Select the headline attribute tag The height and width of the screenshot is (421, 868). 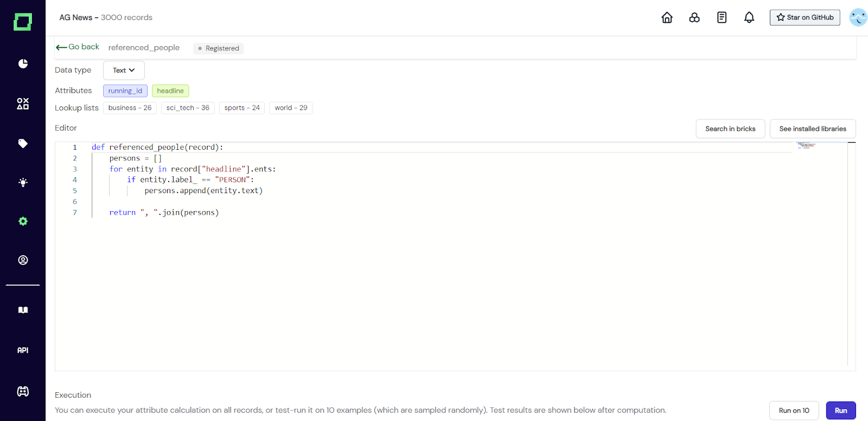[x=170, y=91]
